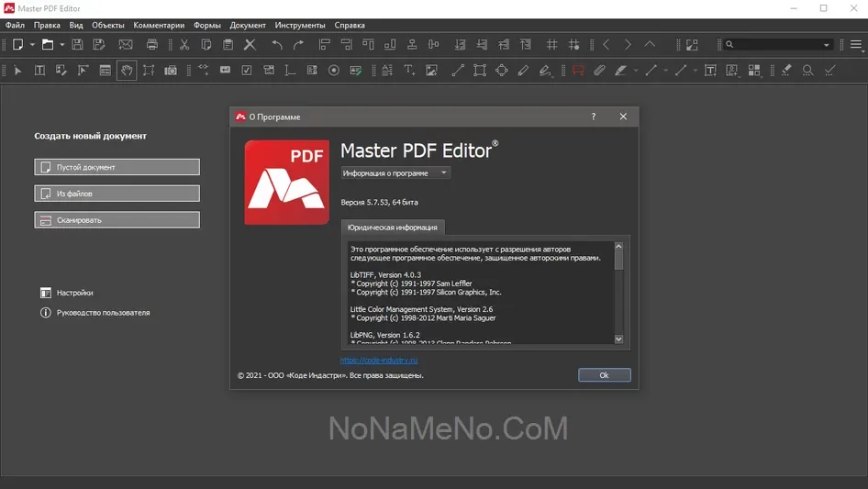Select the Hand tool in the toolbar
Image resolution: width=868 pixels, height=489 pixels.
tap(127, 71)
